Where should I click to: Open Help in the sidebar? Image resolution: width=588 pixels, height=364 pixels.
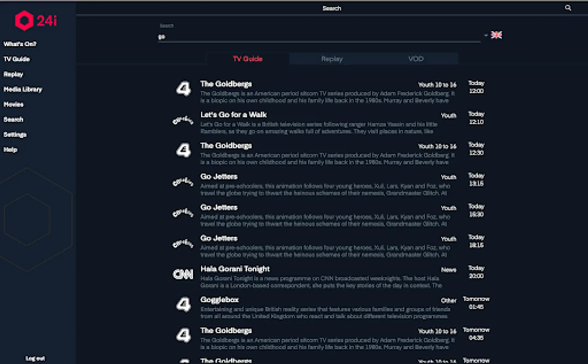coord(11,150)
